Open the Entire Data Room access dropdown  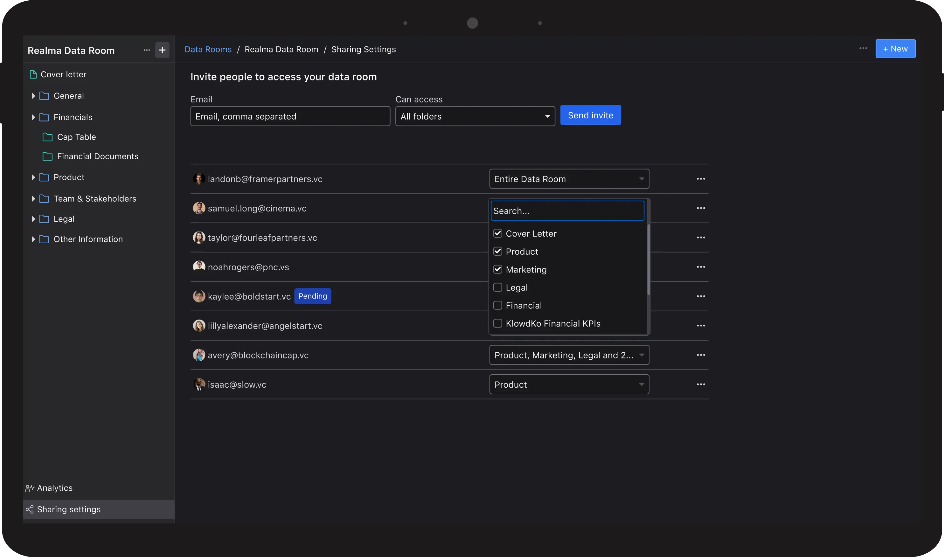[569, 179]
